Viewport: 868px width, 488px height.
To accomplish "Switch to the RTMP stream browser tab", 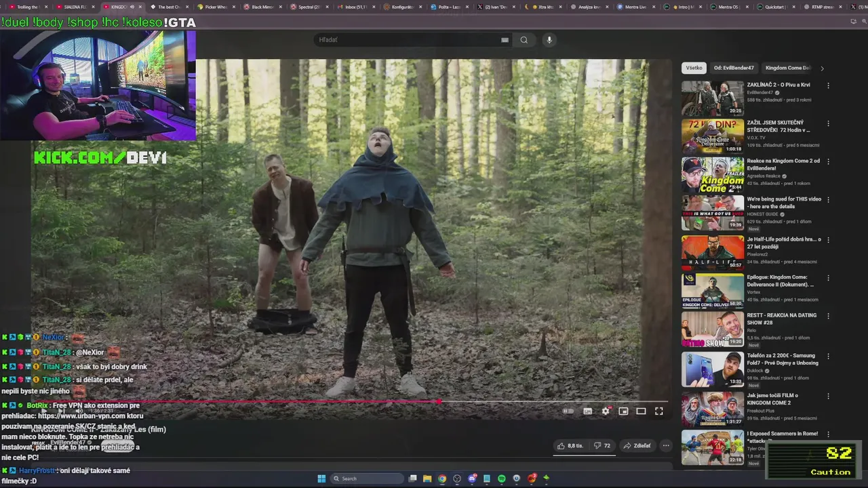I will pyautogui.click(x=822, y=7).
